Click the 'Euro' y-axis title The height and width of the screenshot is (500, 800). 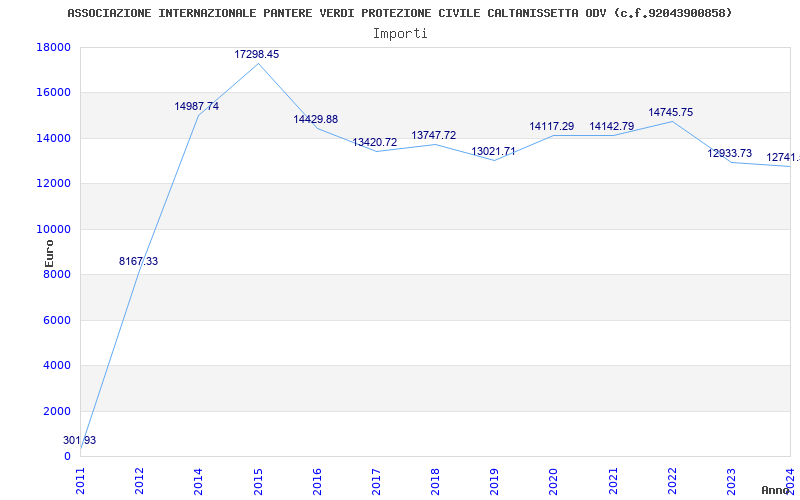(x=49, y=254)
